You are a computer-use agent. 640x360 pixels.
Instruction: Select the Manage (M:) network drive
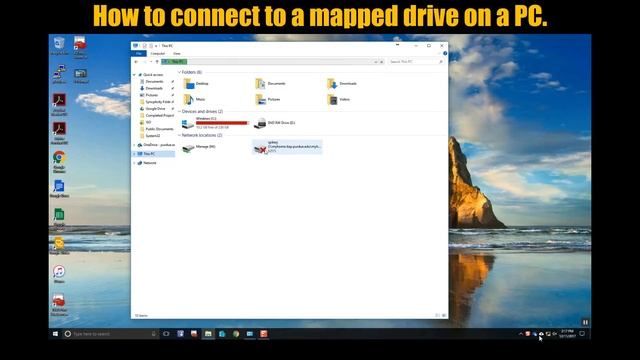tap(199, 147)
